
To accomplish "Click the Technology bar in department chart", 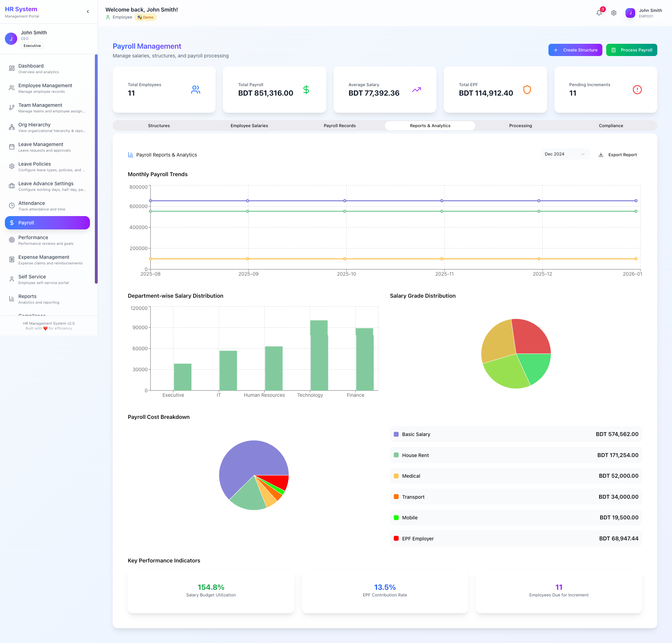I will click(x=319, y=357).
